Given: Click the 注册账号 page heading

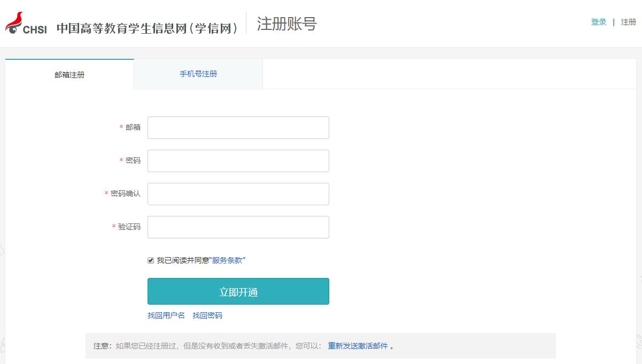Looking at the screenshot, I should pyautogui.click(x=287, y=24).
